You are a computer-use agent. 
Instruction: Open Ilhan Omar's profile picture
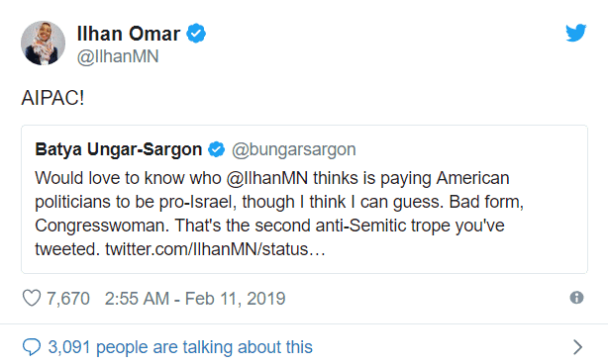coord(43,43)
